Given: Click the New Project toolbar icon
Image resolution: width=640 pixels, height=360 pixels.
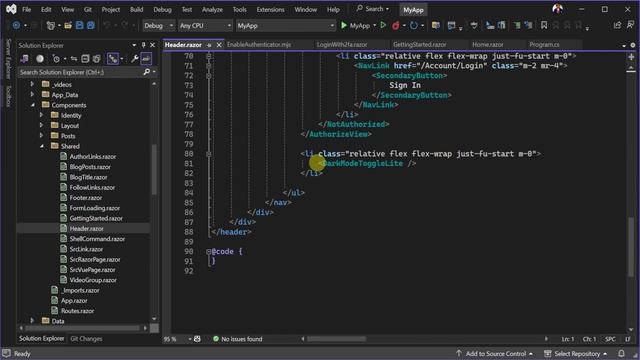Looking at the screenshot, I should 51,26.
